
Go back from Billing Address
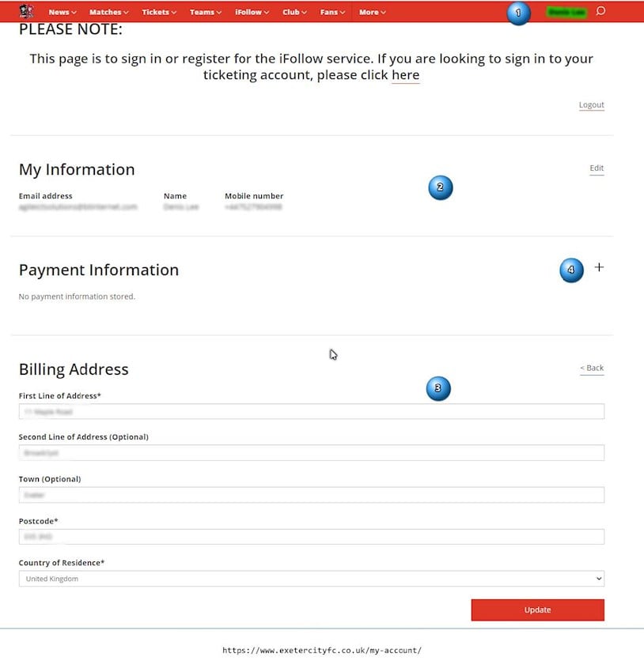[592, 368]
